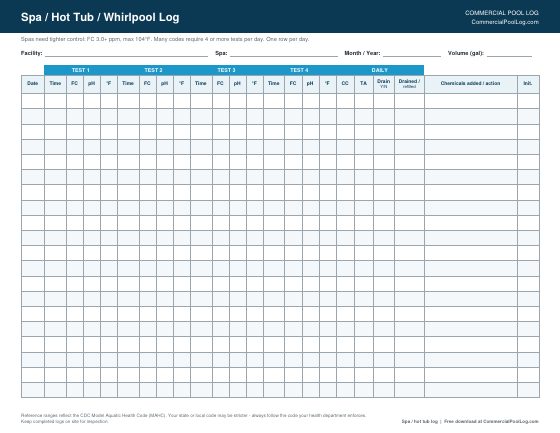The height and width of the screenshot is (433, 560).
Task: Select the TEST 2 group header
Action: 154,70
